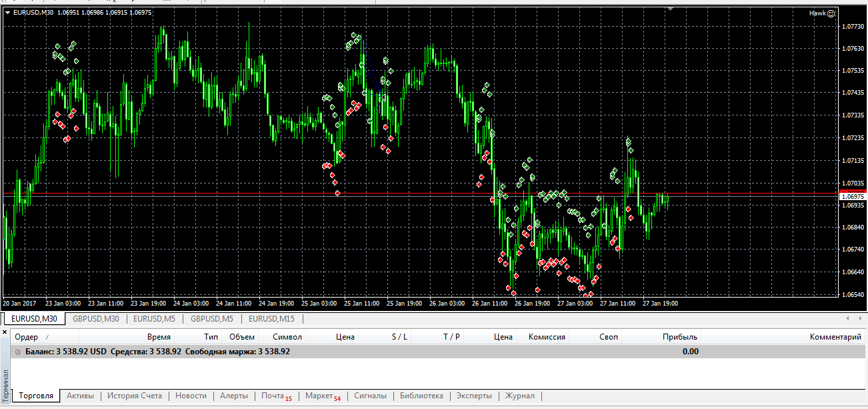Viewport: 868px width, 409px height.
Task: Open the Журнал tab
Action: coord(520,396)
